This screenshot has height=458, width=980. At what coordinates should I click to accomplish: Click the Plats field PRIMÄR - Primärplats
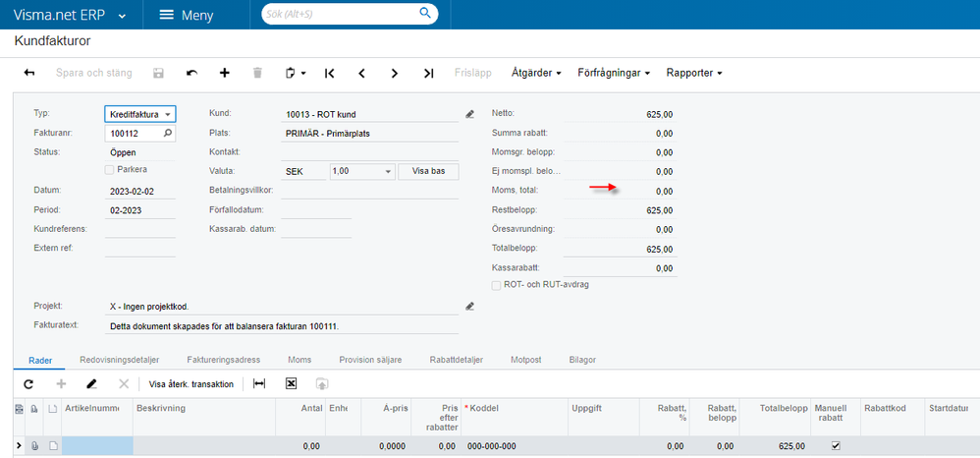370,134
